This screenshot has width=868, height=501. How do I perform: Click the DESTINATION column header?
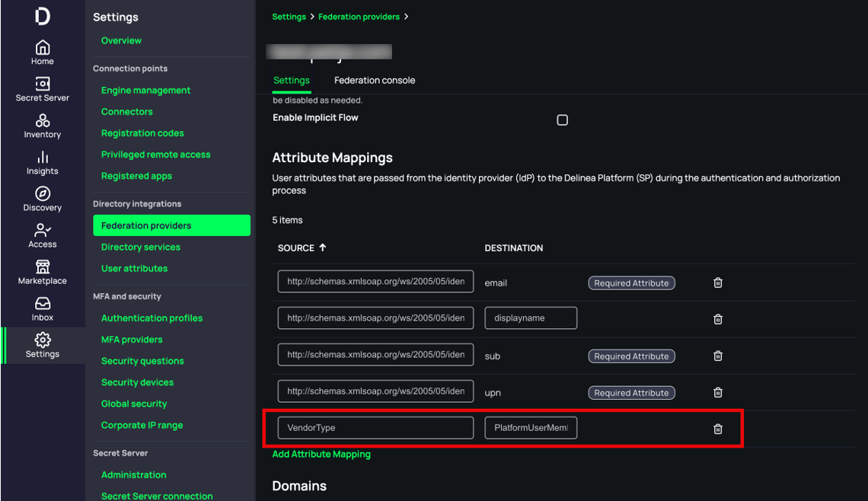click(514, 248)
